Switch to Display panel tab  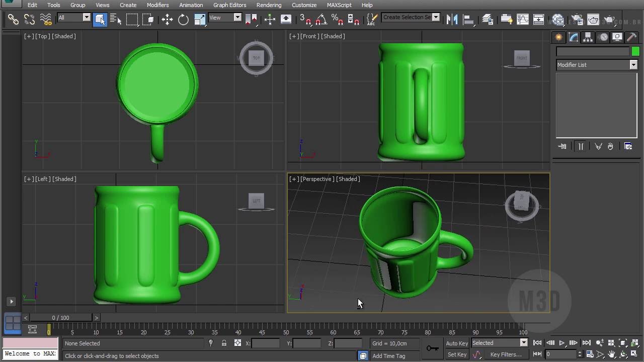pyautogui.click(x=617, y=37)
